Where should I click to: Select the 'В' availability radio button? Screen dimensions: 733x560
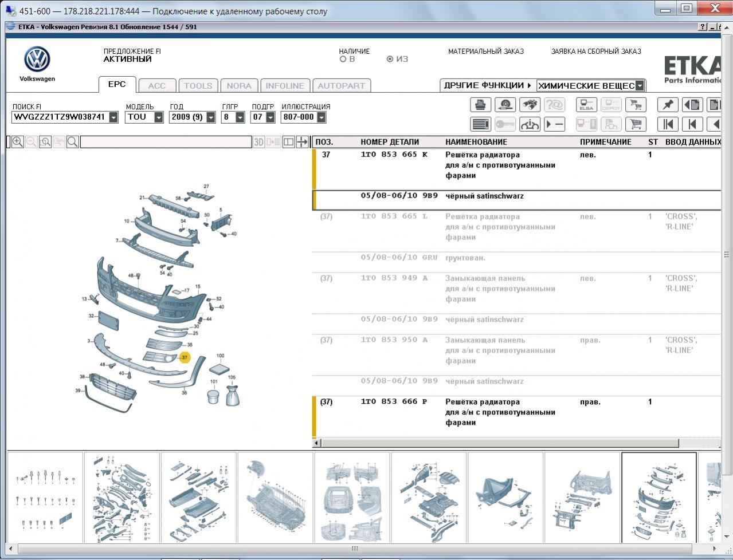click(343, 59)
